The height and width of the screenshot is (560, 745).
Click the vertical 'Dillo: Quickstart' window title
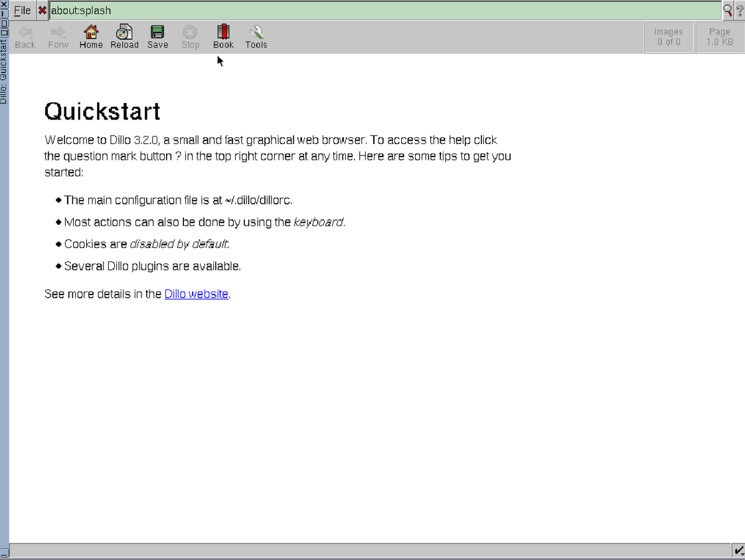pyautogui.click(x=4, y=71)
